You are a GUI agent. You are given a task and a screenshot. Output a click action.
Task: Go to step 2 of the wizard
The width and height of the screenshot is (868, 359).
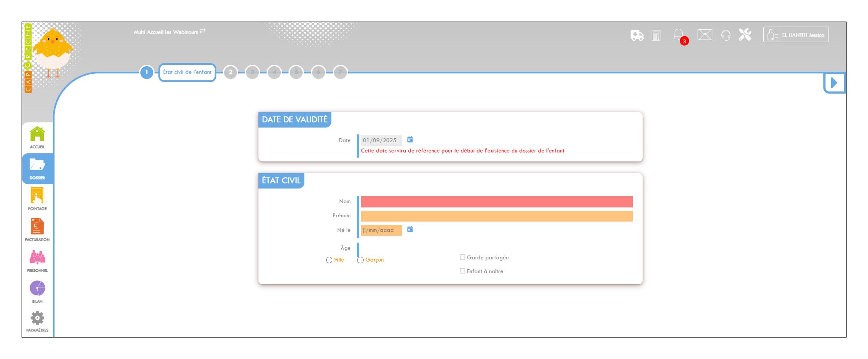pyautogui.click(x=231, y=72)
